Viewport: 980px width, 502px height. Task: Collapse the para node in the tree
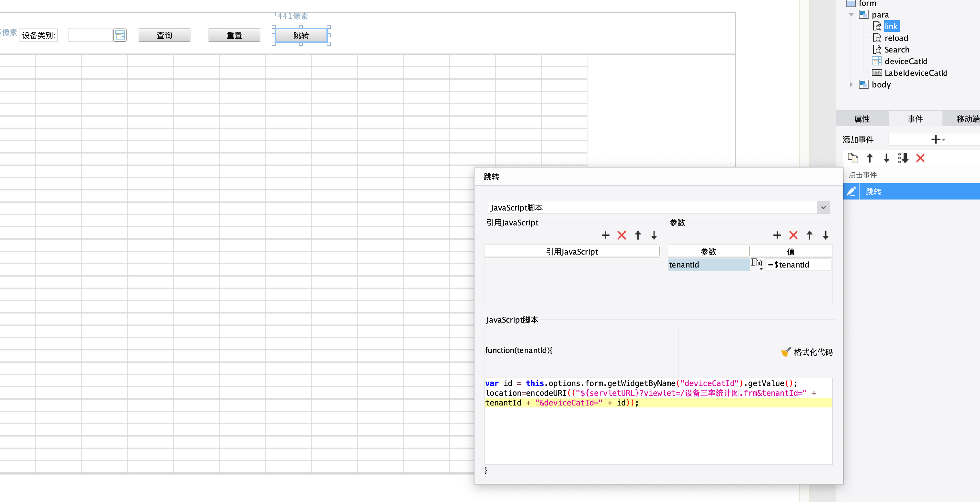tap(851, 15)
